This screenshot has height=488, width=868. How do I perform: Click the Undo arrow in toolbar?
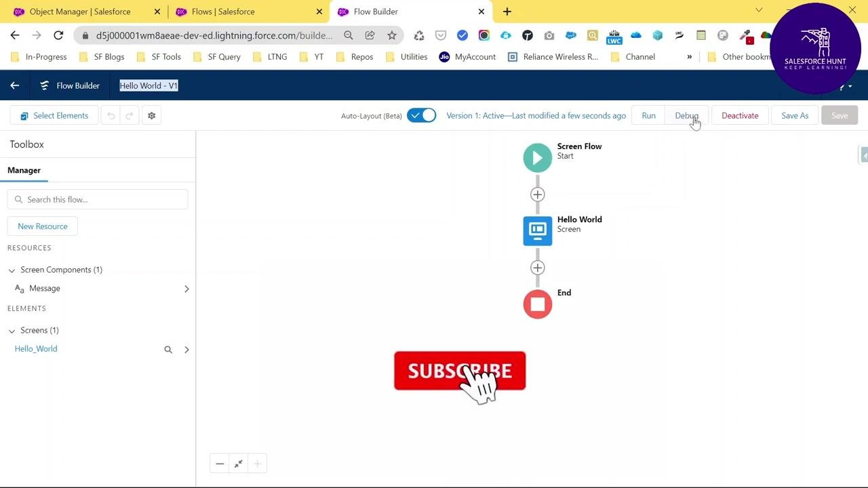pyautogui.click(x=111, y=116)
